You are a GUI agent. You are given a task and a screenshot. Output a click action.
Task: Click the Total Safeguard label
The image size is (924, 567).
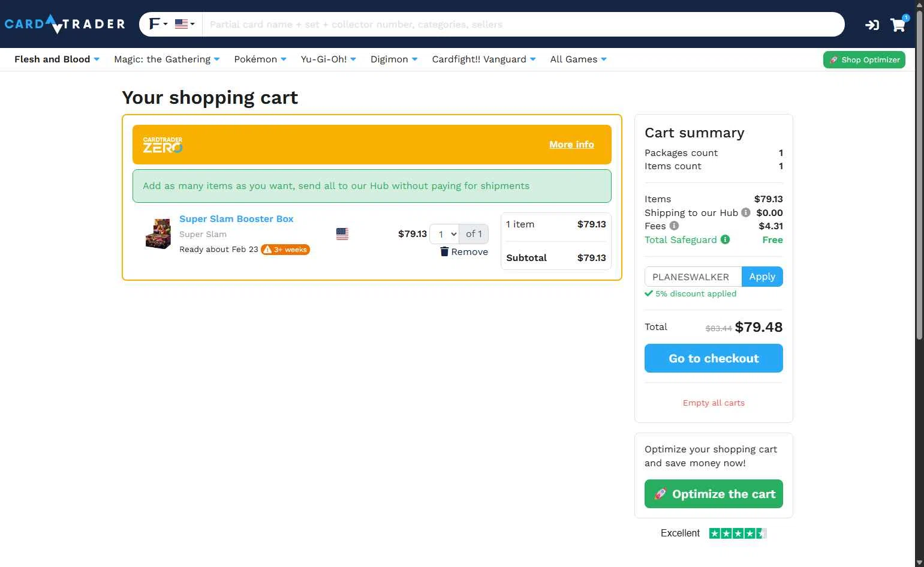point(681,240)
